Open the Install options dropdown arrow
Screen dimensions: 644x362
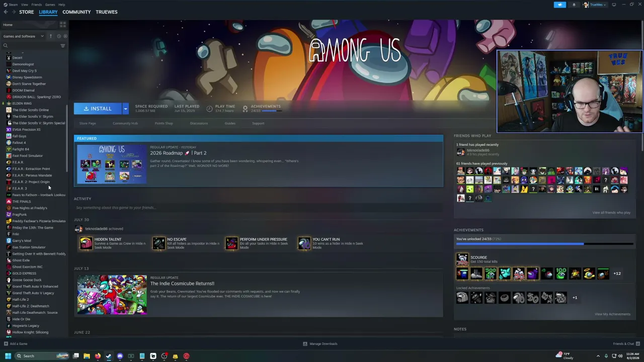pyautogui.click(x=125, y=109)
